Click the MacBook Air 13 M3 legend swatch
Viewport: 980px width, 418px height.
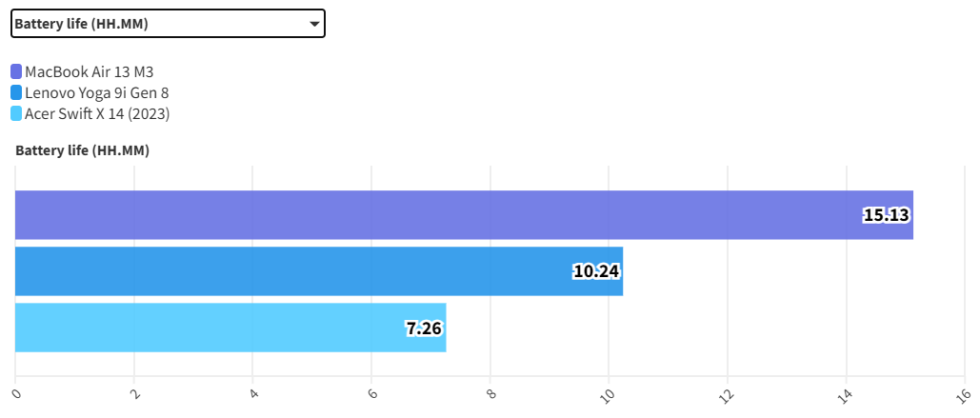tap(16, 71)
